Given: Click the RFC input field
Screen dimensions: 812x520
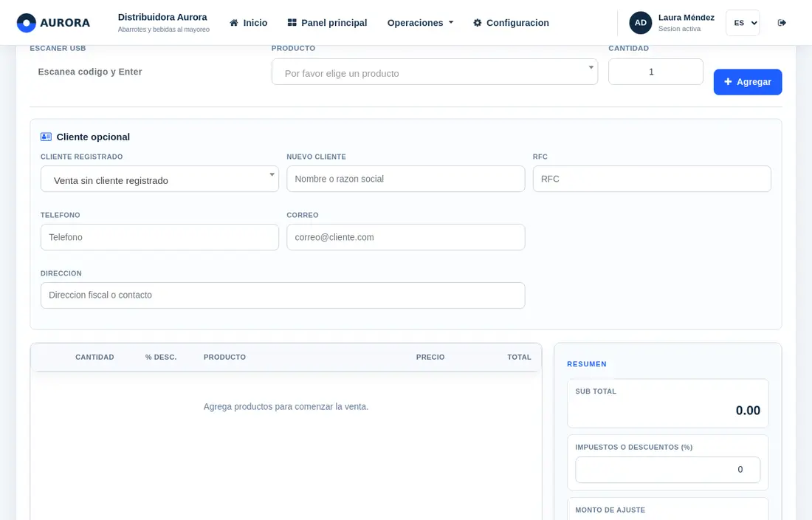Looking at the screenshot, I should [652, 179].
